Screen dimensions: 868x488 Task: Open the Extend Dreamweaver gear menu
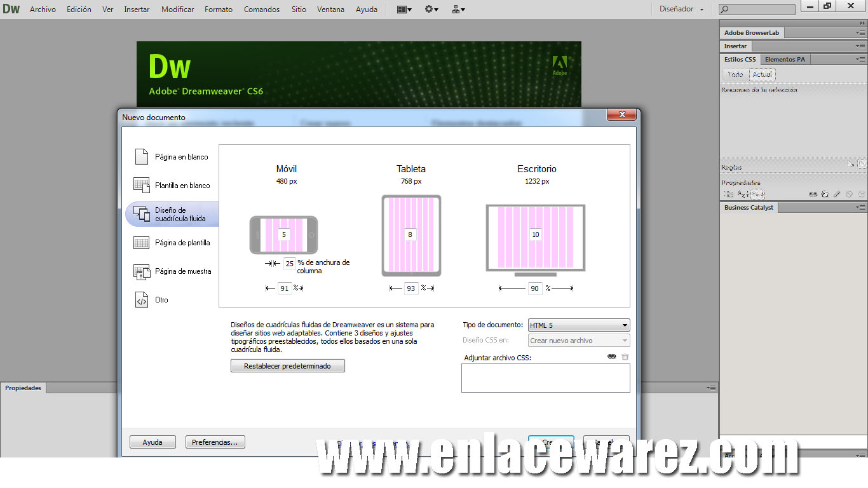click(x=431, y=10)
